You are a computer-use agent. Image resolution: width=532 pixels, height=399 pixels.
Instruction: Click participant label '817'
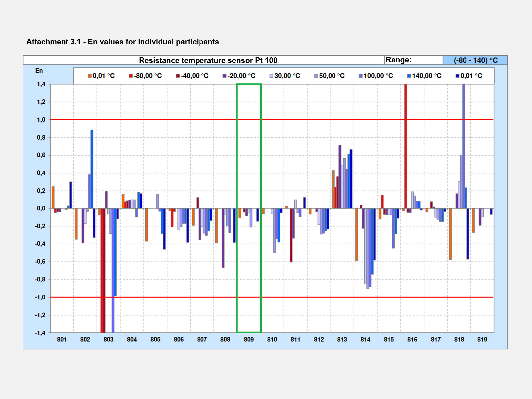(436, 339)
